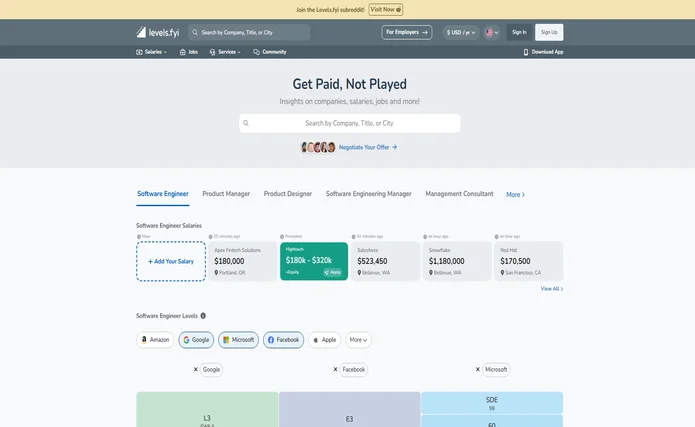
Task: Click the Jobs briefcase icon in navbar
Action: [182, 52]
